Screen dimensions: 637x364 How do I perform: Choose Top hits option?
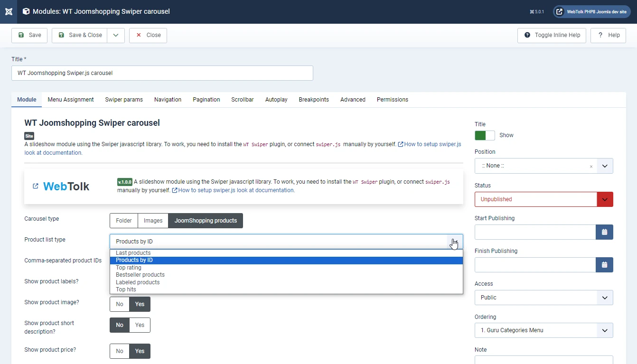pyautogui.click(x=286, y=289)
